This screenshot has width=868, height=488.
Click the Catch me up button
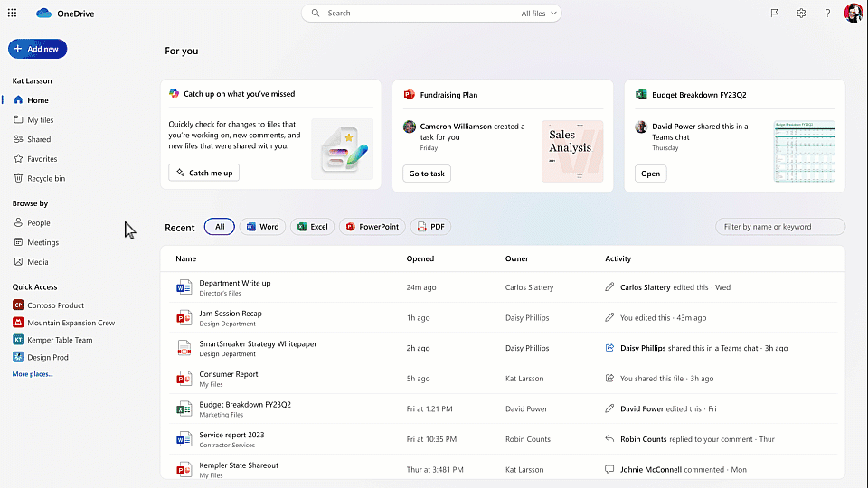[203, 173]
